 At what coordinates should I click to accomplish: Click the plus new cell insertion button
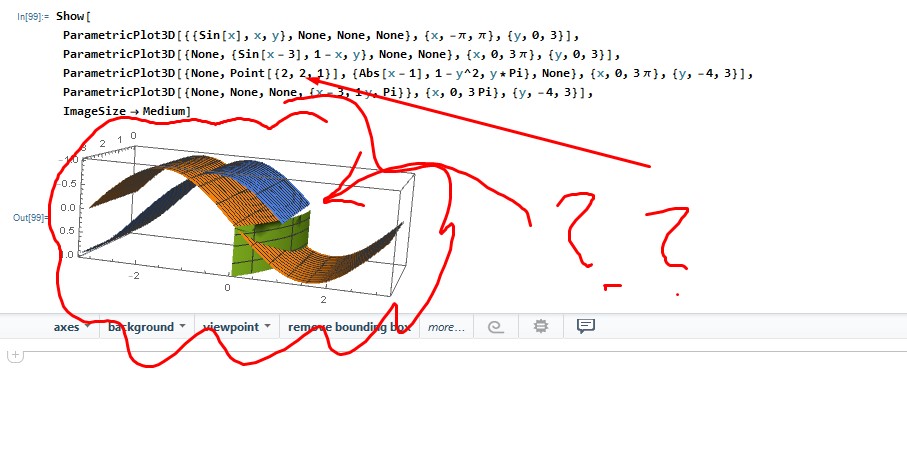coord(16,355)
